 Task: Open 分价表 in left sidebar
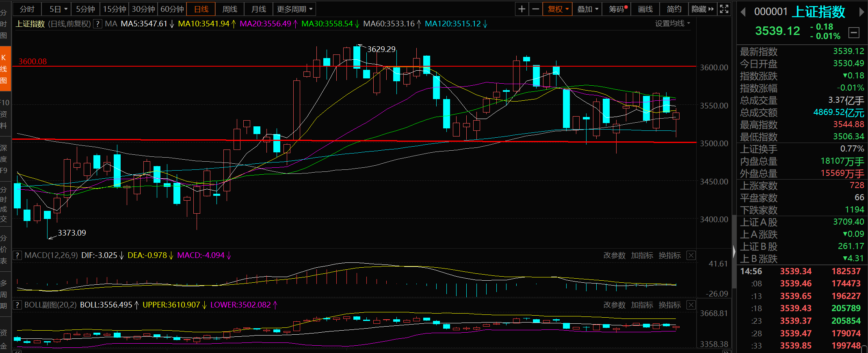(x=4, y=249)
